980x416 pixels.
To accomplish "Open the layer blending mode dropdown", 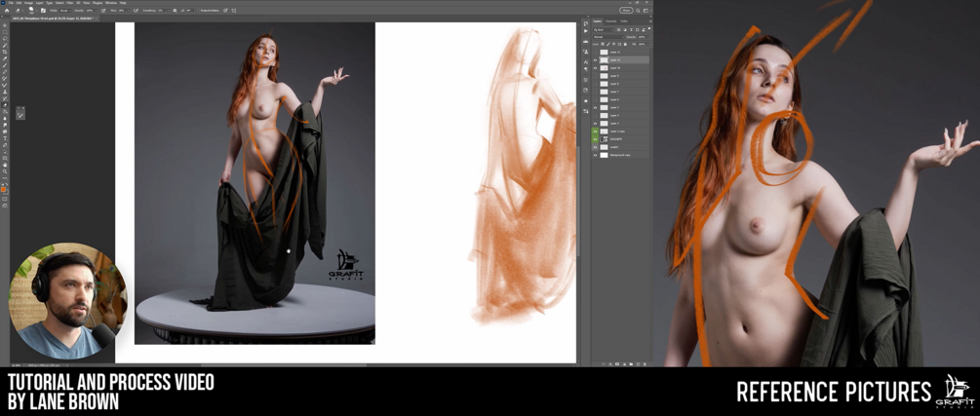I will (609, 37).
